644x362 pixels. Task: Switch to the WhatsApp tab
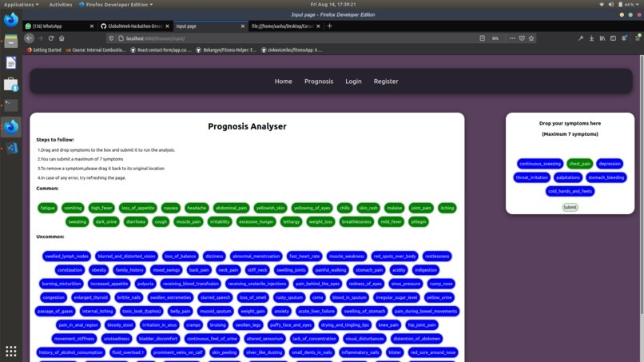pyautogui.click(x=56, y=26)
